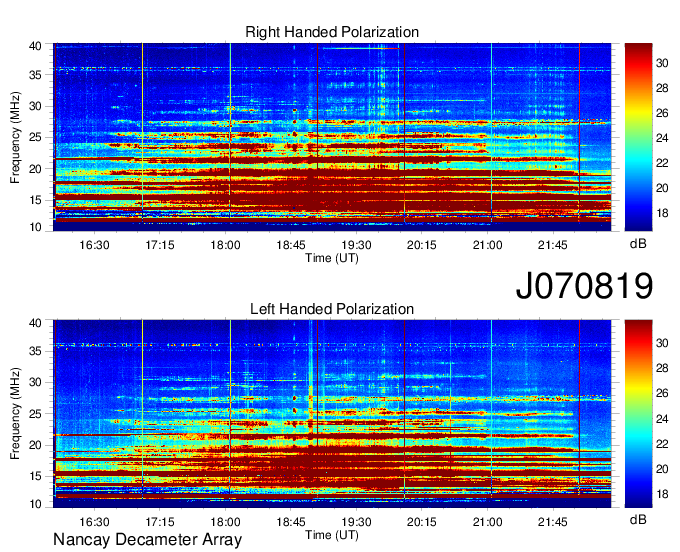Viewport: 680px width, 552px height.
Task: Select "17:15" time tick of Right Handed plot
Action: 160,245
